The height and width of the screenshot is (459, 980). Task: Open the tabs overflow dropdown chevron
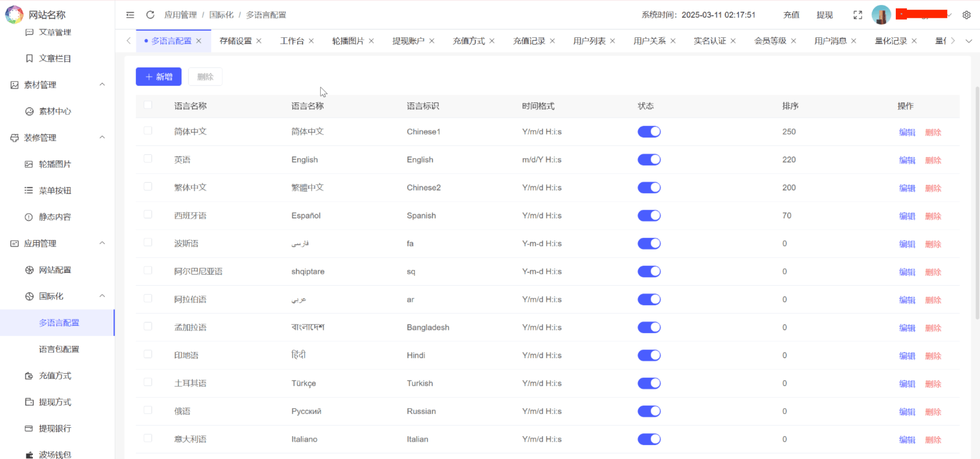point(969,41)
